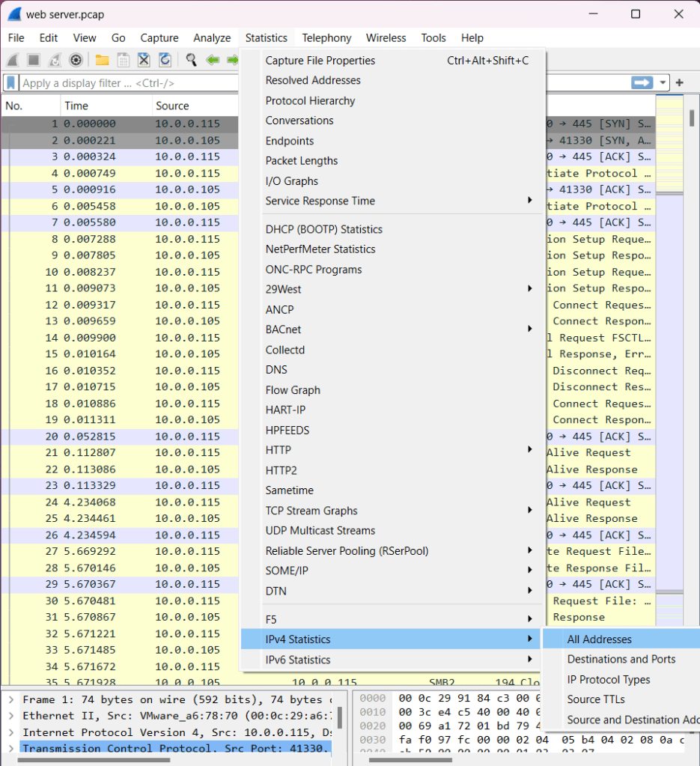The image size is (700, 766).
Task: Apply display filter with blue arrow button
Action: [642, 83]
